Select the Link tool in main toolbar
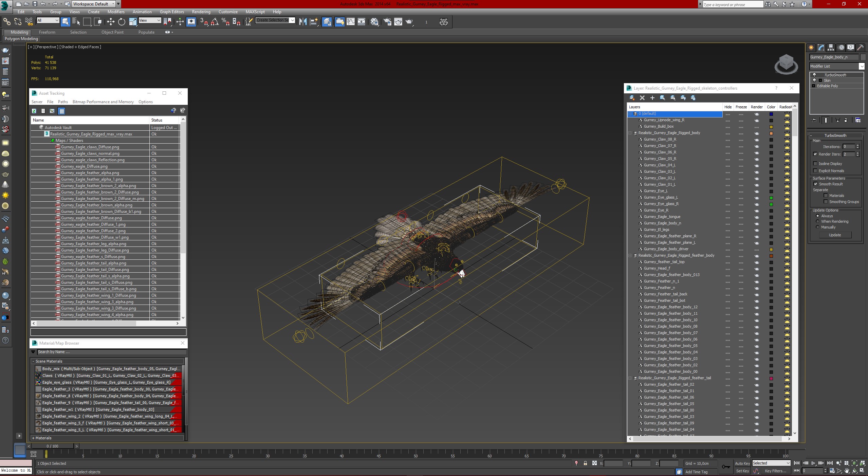The height and width of the screenshot is (476, 868). 7,22
